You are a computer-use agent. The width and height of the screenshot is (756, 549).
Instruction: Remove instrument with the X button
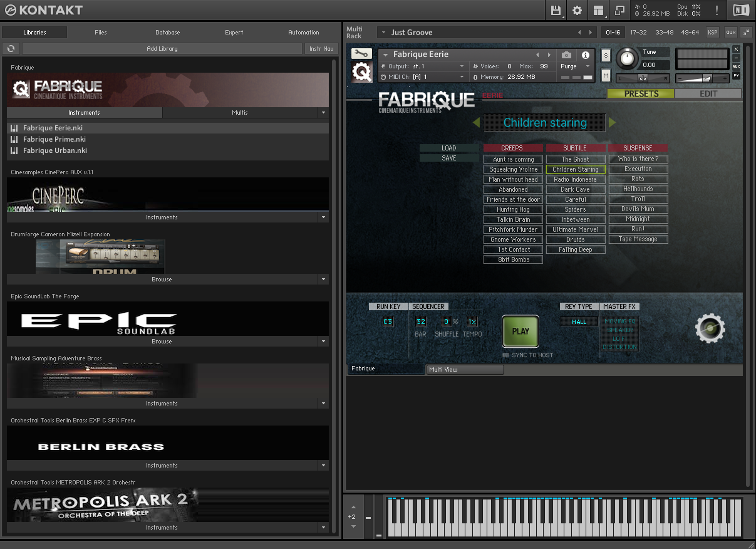pos(736,49)
